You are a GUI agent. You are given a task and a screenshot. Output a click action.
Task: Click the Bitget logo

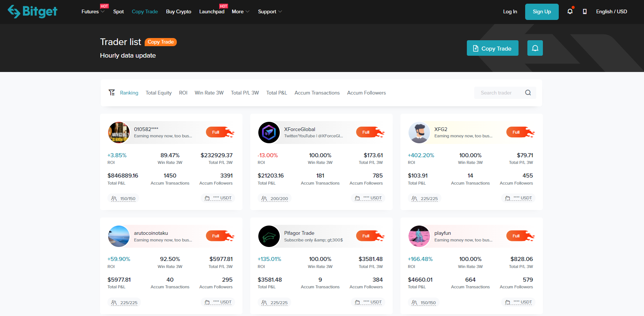point(32,11)
